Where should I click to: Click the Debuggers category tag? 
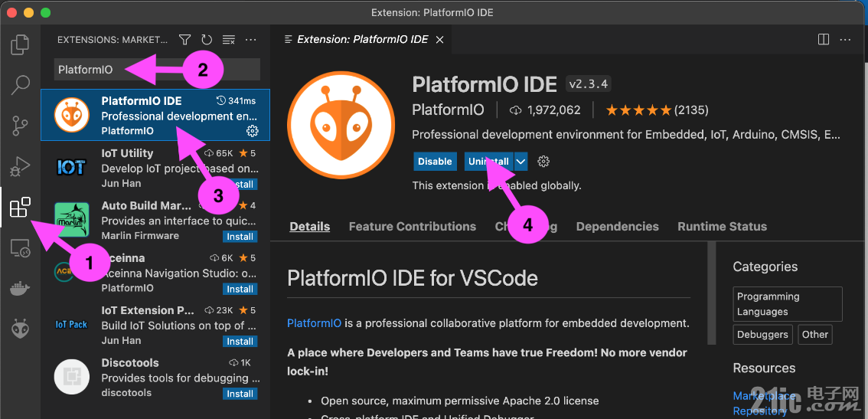tap(763, 335)
